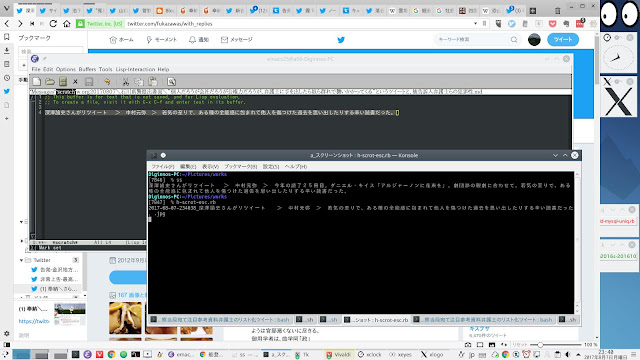The width and height of the screenshot is (640, 360).
Task: Open Emacs Edit menu
Action: click(x=48, y=69)
